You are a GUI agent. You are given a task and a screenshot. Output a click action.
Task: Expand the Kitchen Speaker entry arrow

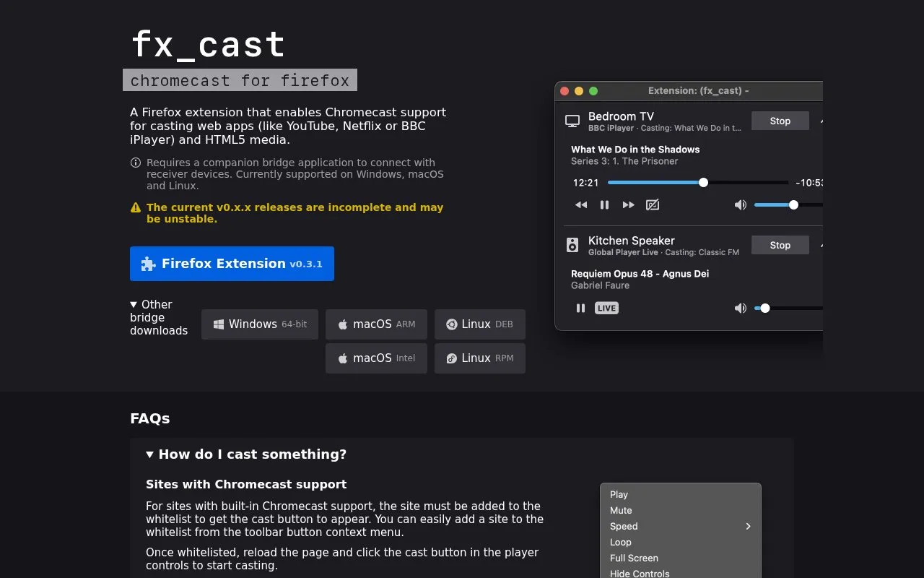pos(821,246)
